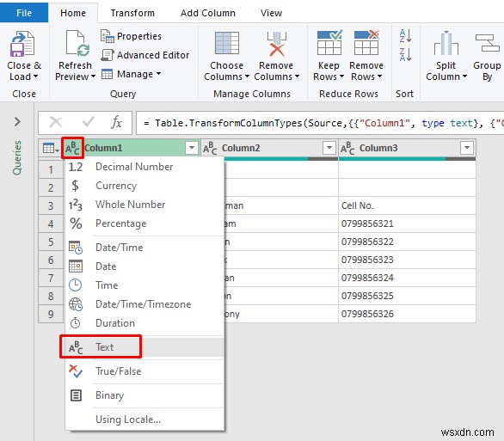This screenshot has width=504, height=441.
Task: Switch to the Home tab
Action: [x=73, y=13]
